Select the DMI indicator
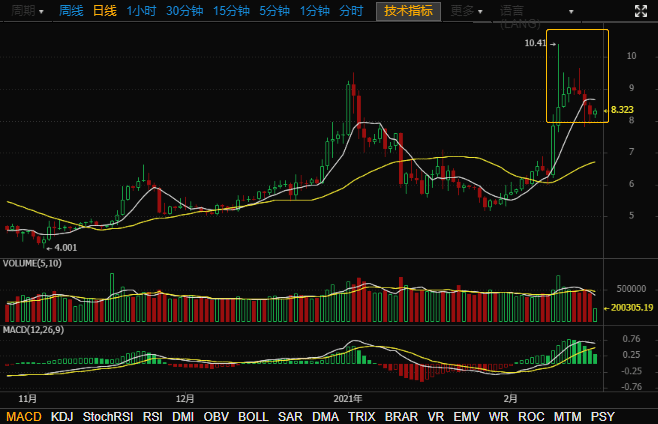The height and width of the screenshot is (424, 658). [183, 416]
